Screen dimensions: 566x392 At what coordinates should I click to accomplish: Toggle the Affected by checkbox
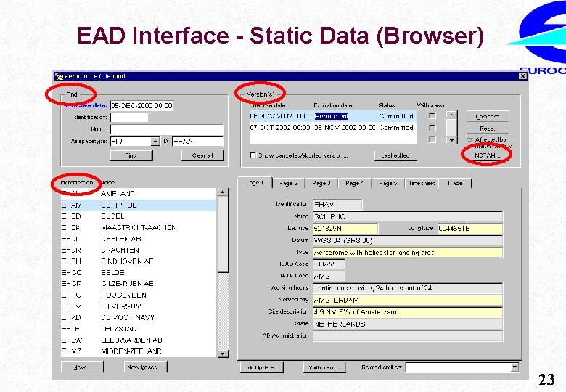click(x=469, y=140)
